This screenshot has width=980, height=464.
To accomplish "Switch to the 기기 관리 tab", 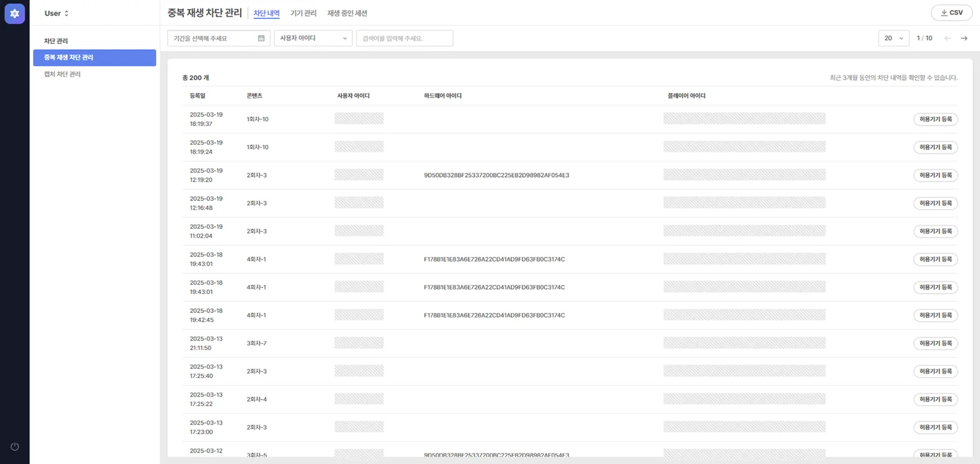I will pos(303,13).
